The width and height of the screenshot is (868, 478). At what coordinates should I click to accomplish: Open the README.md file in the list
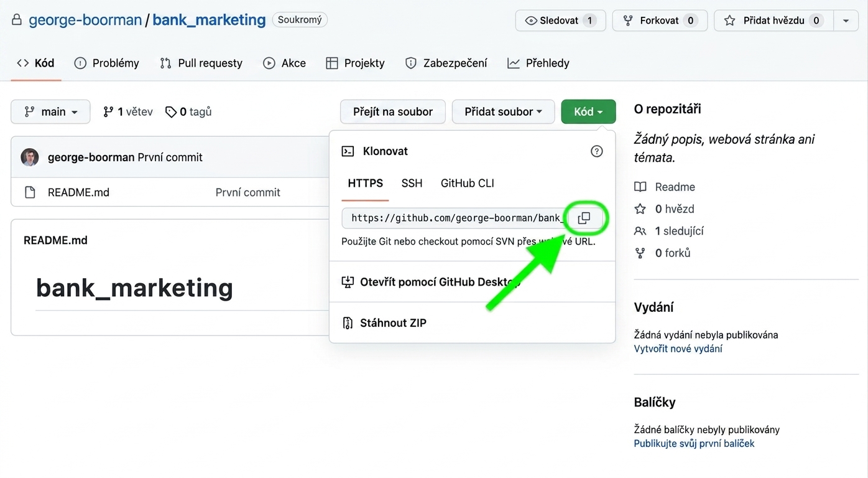[78, 192]
